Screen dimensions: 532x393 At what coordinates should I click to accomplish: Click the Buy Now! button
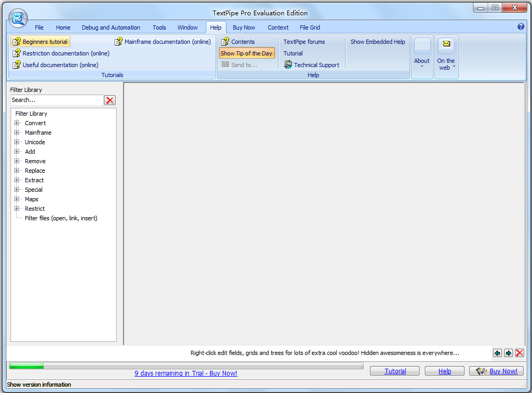tap(496, 371)
